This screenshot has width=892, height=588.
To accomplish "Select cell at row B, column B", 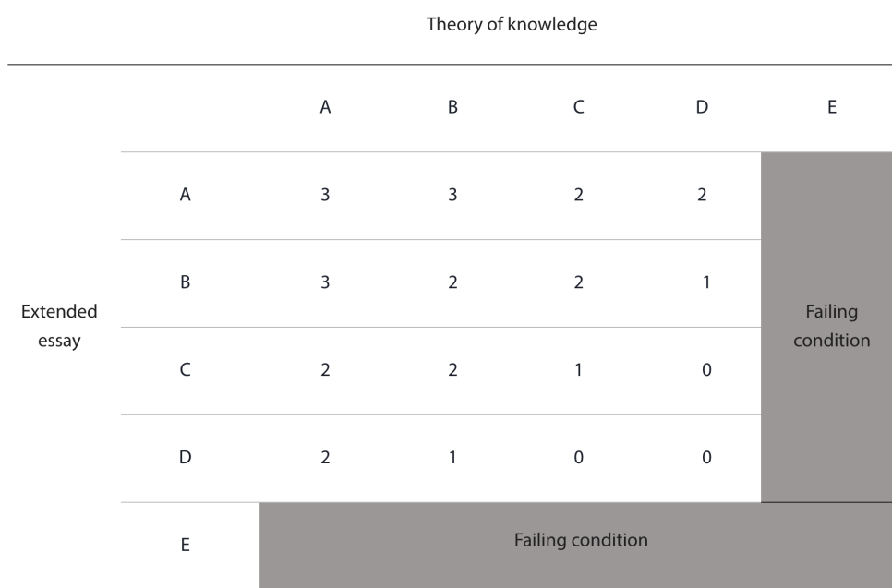I will 452,282.
